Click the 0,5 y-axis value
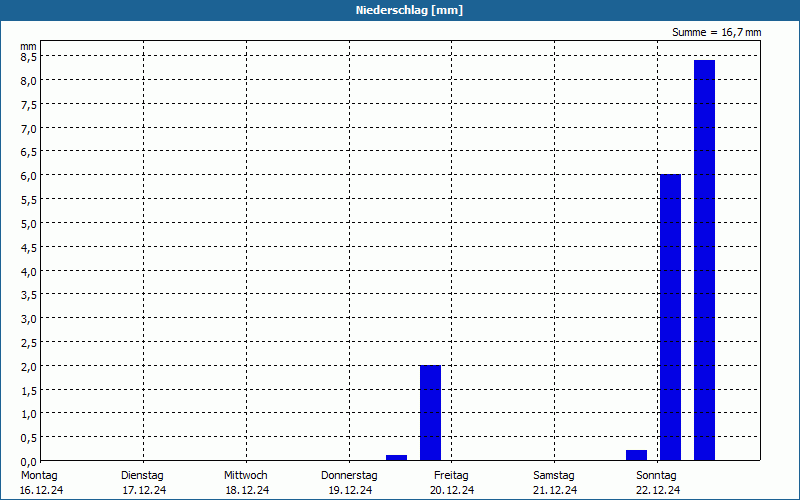This screenshot has height=500, width=800. tap(29, 438)
